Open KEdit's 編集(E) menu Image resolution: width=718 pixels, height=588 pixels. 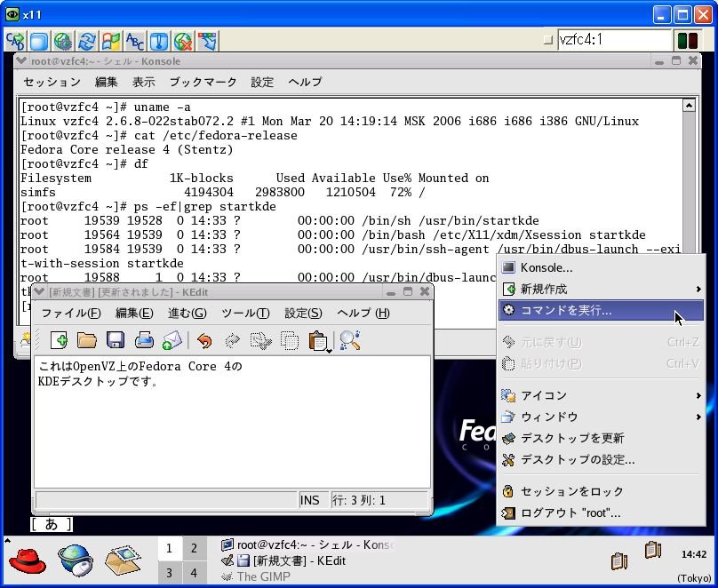[x=134, y=313]
